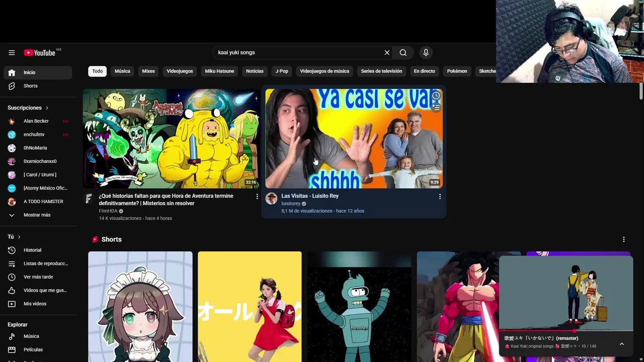Open options menu for Hora de Aventura video
Image resolution: width=644 pixels, height=362 pixels.
(257, 197)
